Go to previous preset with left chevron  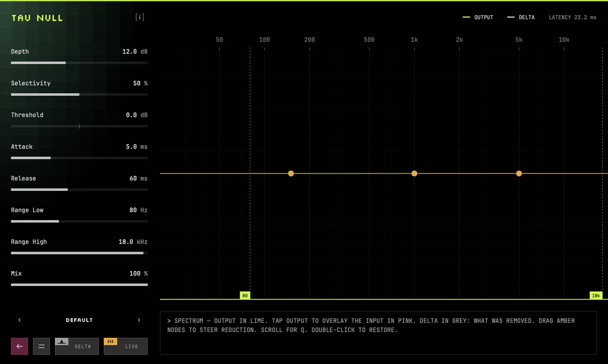tap(20, 320)
